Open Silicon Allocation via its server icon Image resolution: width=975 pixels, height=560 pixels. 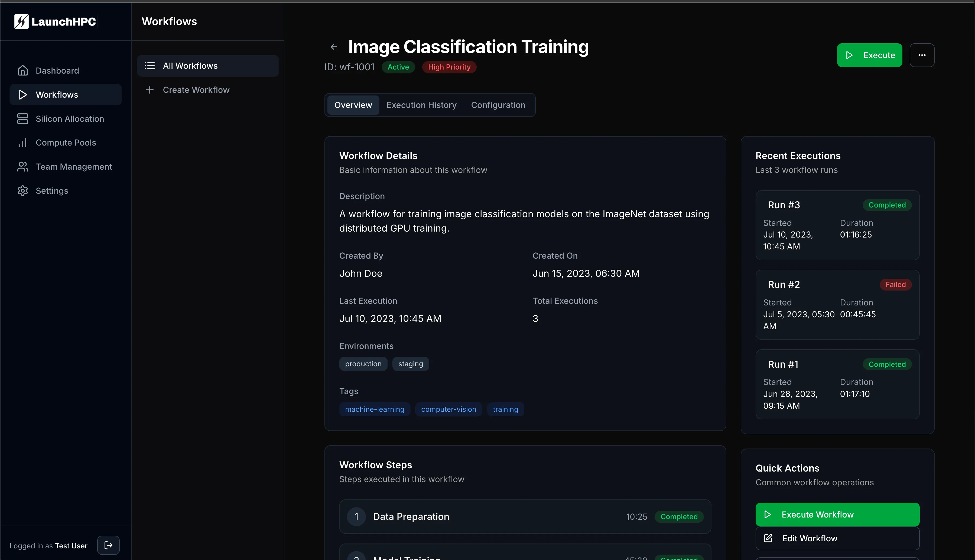[22, 119]
